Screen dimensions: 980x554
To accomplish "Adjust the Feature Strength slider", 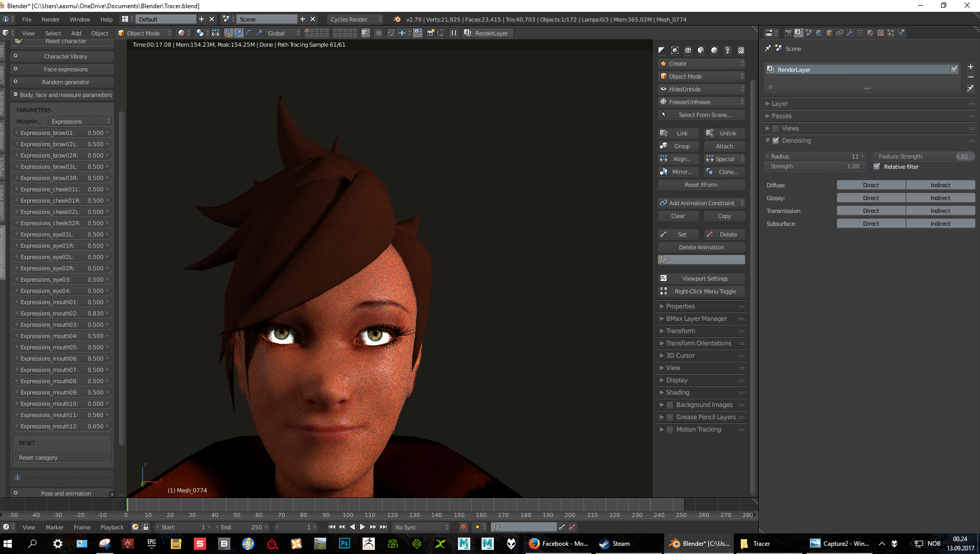I will [923, 156].
